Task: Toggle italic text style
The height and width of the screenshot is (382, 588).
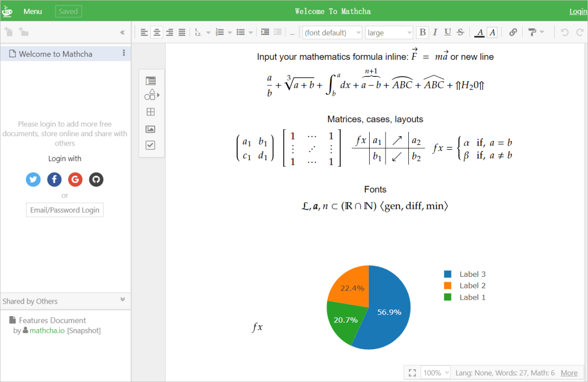Action: [x=435, y=33]
